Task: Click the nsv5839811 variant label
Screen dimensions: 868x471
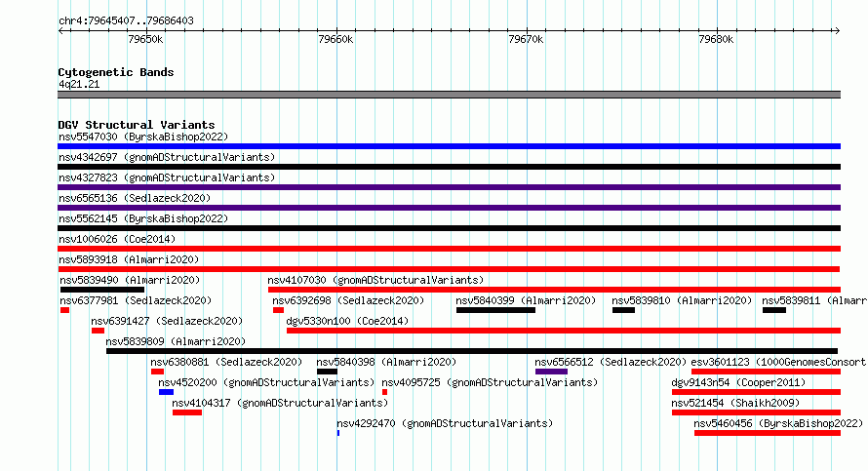Action: (815, 300)
